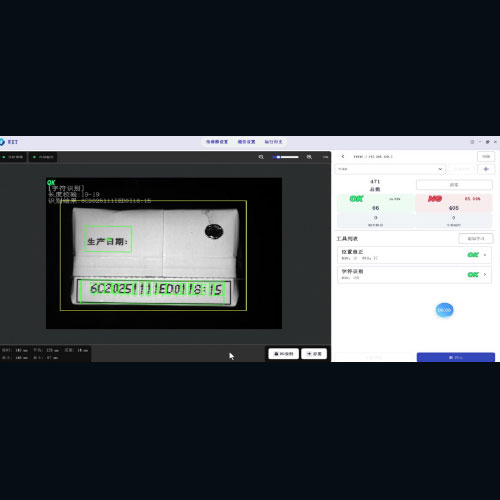500x500 pixels.
Task: Click the blue plus add button
Action: point(486,169)
